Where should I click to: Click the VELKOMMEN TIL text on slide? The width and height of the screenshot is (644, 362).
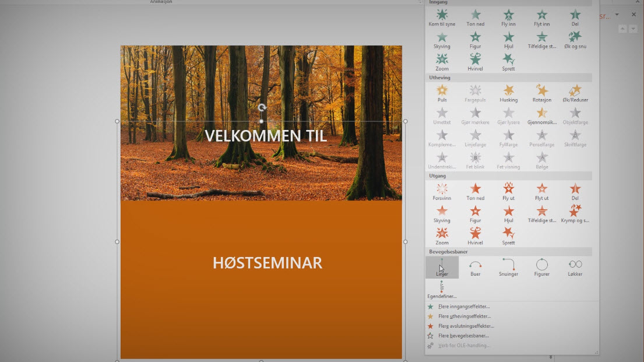point(266,136)
